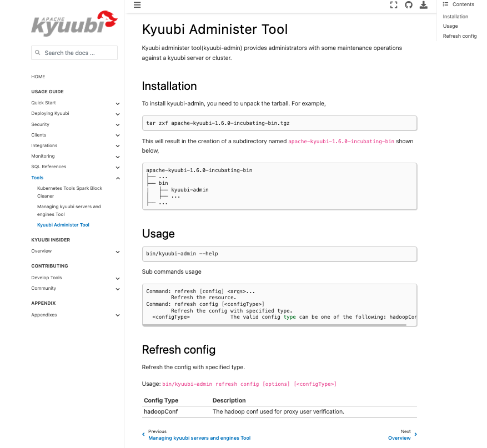This screenshot has height=448, width=487.
Task: Open Community in sidebar
Action: 43,288
